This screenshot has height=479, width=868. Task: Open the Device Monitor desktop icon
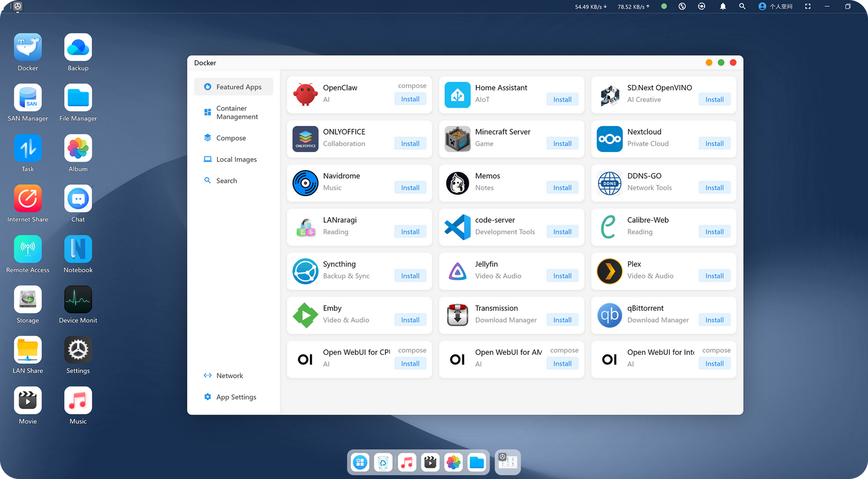pyautogui.click(x=78, y=300)
